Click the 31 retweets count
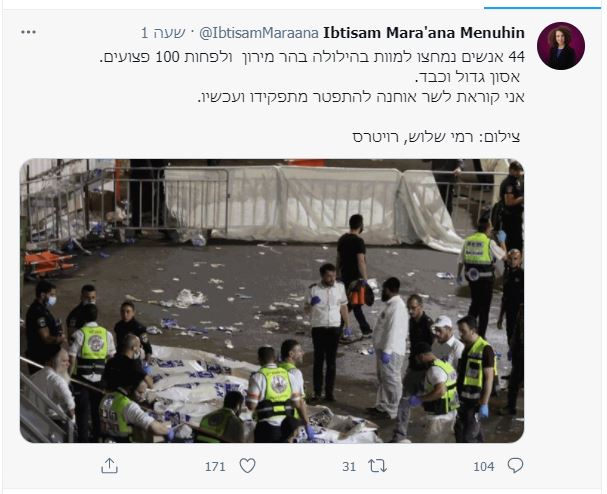607x494 pixels. click(x=349, y=467)
